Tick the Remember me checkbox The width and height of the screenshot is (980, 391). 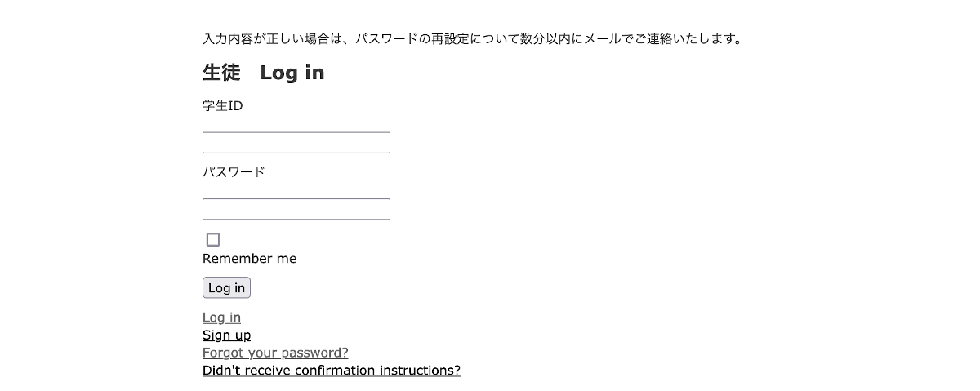coord(213,240)
